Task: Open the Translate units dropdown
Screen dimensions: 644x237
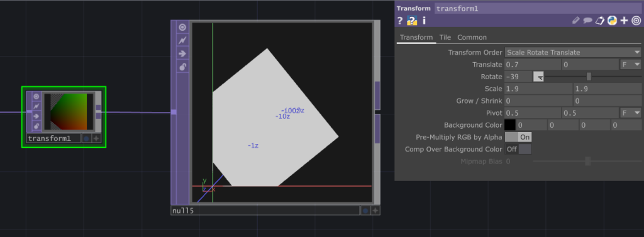Action: (630, 65)
